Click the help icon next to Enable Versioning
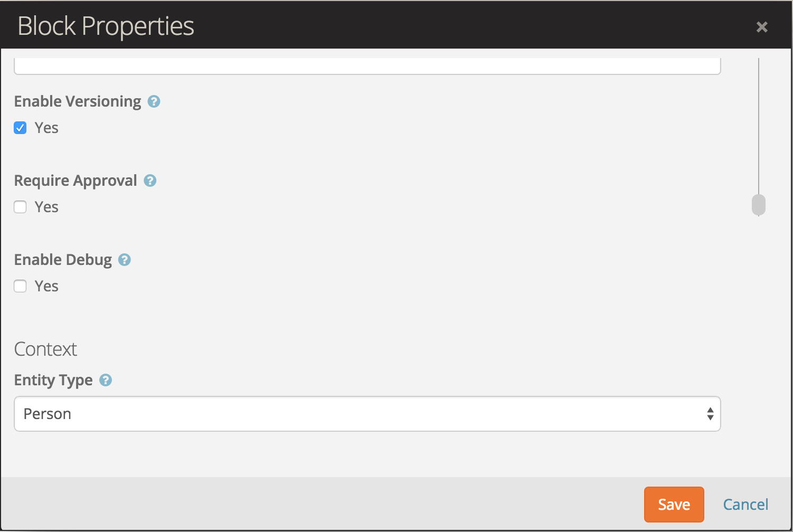The image size is (793, 532). tap(154, 101)
